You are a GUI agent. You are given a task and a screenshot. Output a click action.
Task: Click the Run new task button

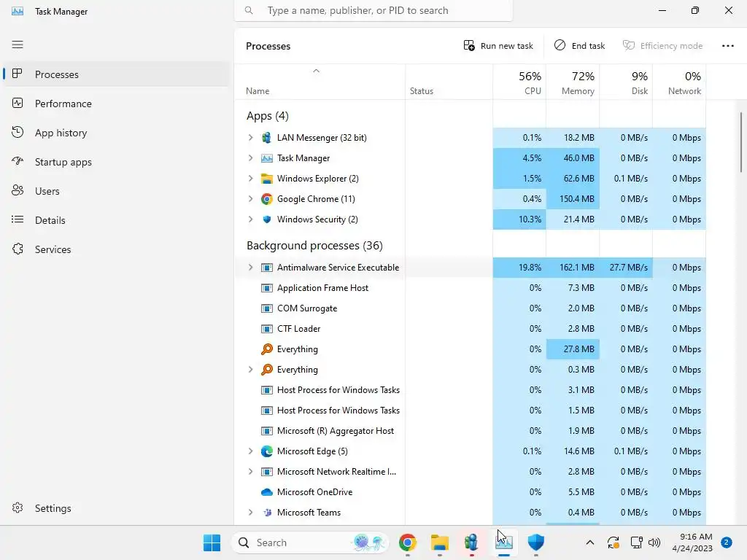click(498, 46)
